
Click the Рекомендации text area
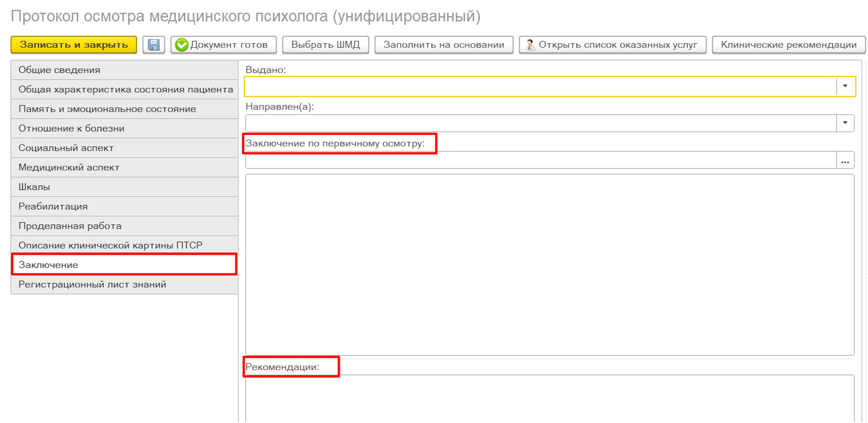(x=550, y=398)
